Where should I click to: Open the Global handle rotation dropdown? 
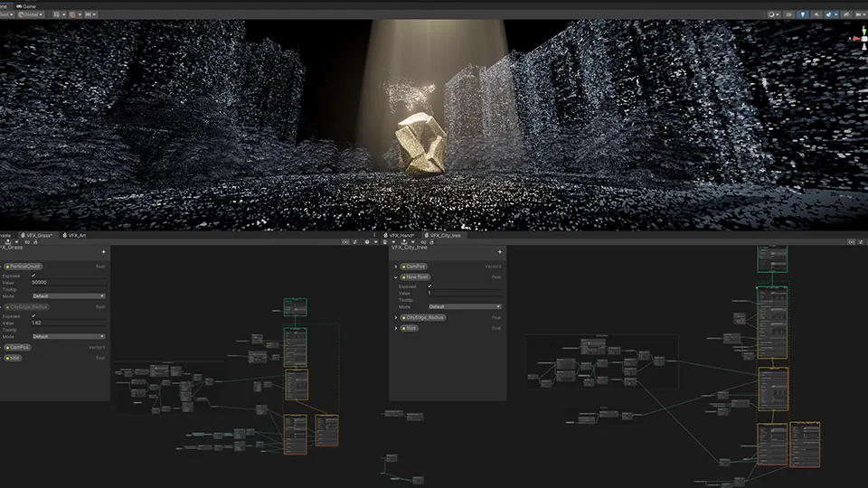tap(31, 14)
